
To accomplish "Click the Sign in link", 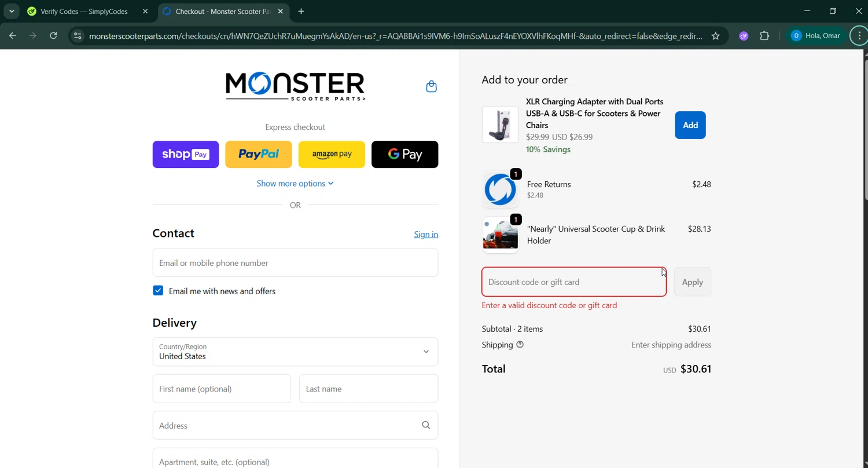I will tap(426, 234).
